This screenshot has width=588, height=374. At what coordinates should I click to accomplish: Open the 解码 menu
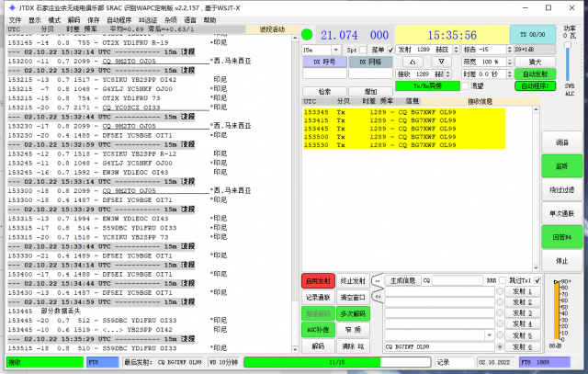pyautogui.click(x=73, y=20)
